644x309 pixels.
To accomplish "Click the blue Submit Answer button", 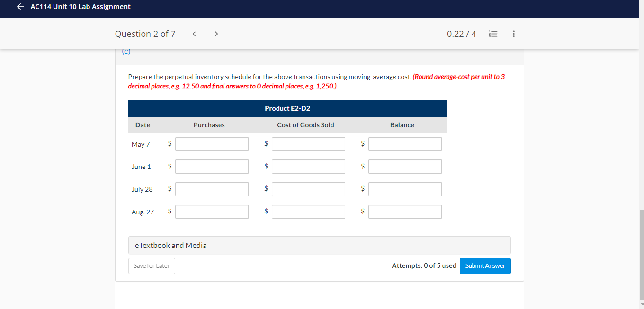I will click(485, 265).
